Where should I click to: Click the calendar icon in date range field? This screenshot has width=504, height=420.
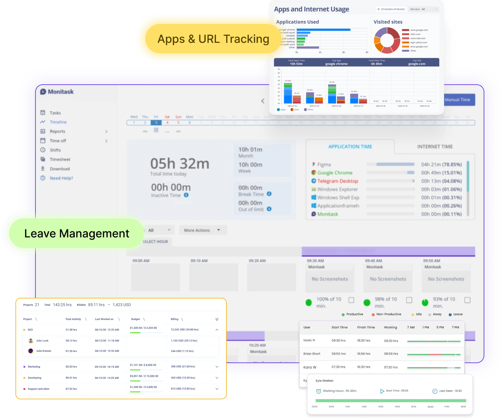(379, 9)
